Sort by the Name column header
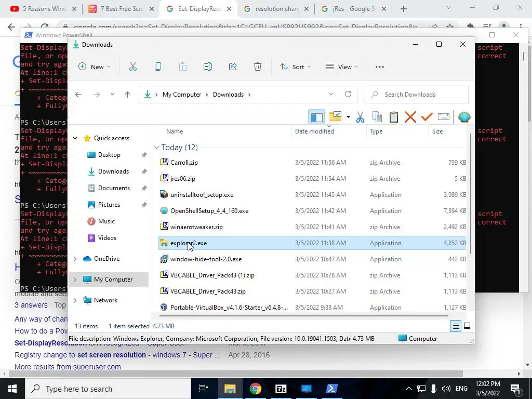This screenshot has width=532, height=399. [x=175, y=131]
